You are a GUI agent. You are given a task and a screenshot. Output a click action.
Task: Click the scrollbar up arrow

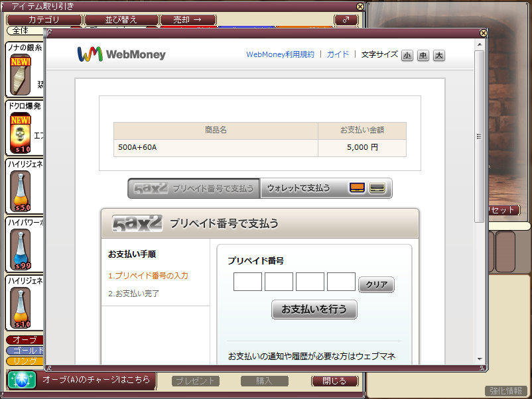(x=480, y=44)
